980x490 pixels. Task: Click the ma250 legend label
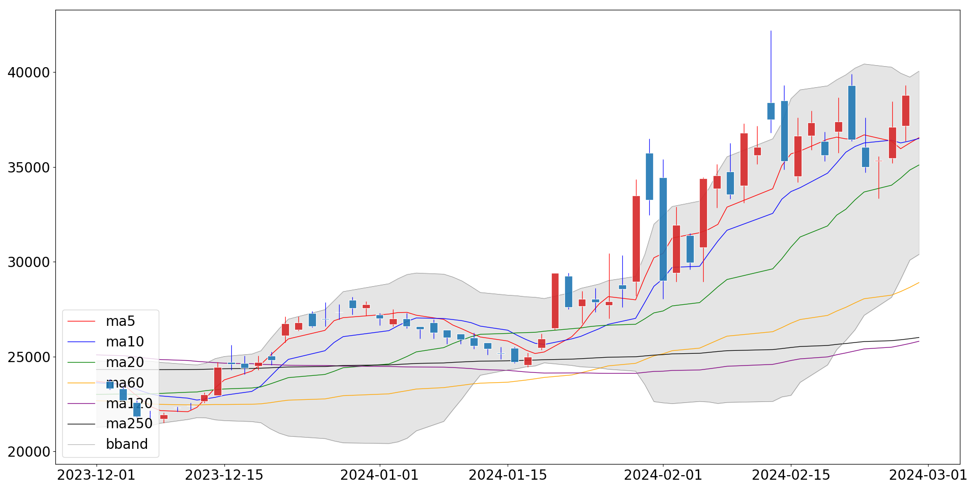coord(129,424)
